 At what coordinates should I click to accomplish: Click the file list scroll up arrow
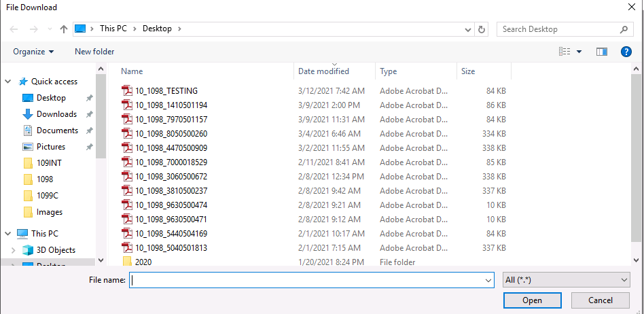click(x=637, y=69)
